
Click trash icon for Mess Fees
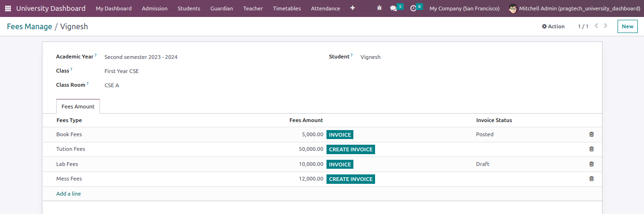coord(592,179)
